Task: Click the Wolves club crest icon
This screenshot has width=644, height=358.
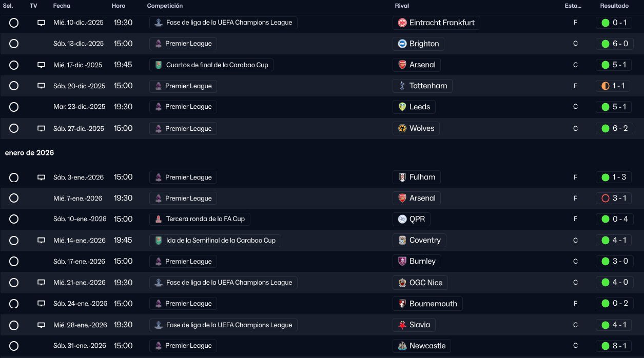Action: tap(402, 128)
